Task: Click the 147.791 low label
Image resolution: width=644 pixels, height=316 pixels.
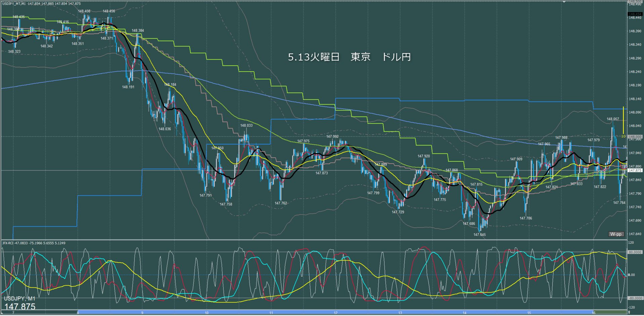Action: pos(205,196)
